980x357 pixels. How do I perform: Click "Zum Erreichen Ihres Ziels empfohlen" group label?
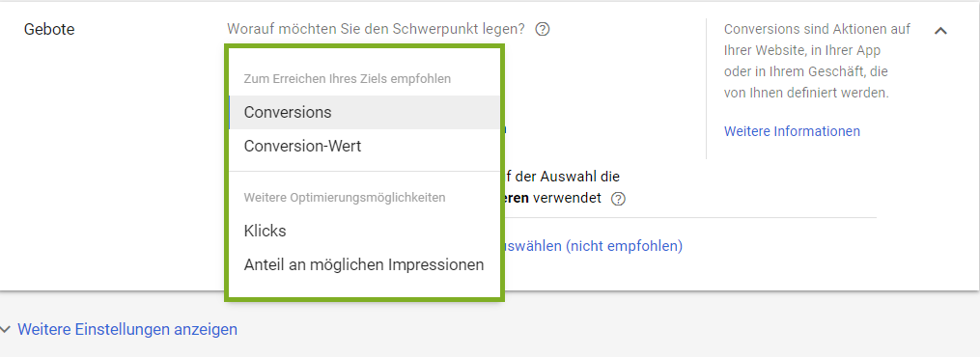pyautogui.click(x=348, y=79)
